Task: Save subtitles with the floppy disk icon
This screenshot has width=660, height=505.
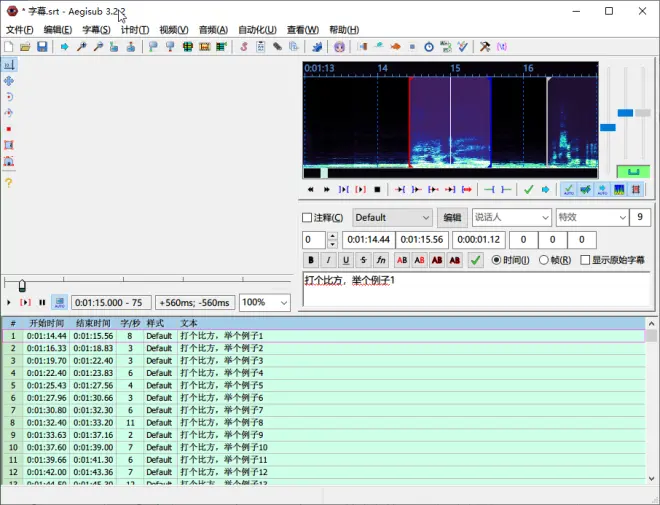Action: [42, 46]
